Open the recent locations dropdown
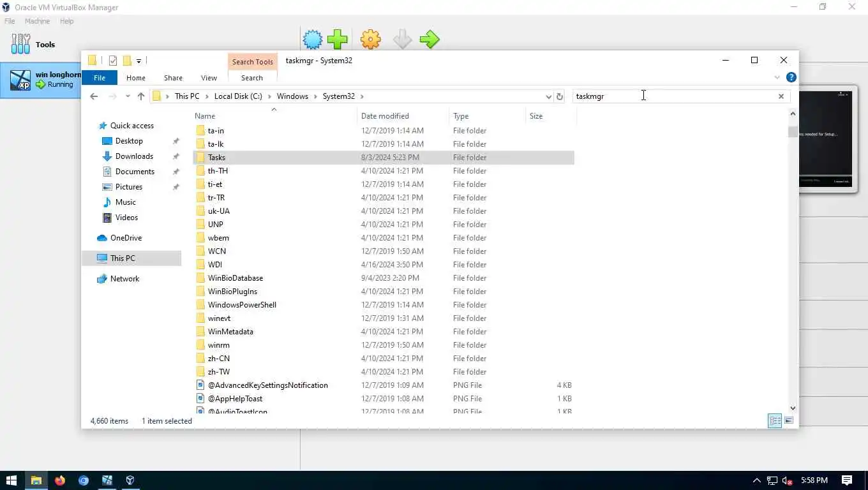The image size is (868, 490). coord(128,96)
